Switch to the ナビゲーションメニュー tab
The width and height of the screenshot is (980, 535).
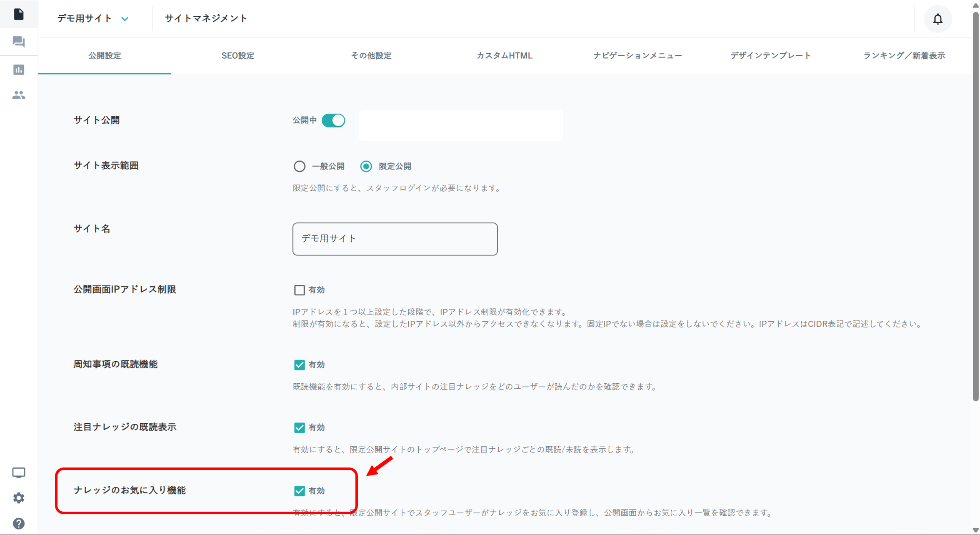[638, 56]
